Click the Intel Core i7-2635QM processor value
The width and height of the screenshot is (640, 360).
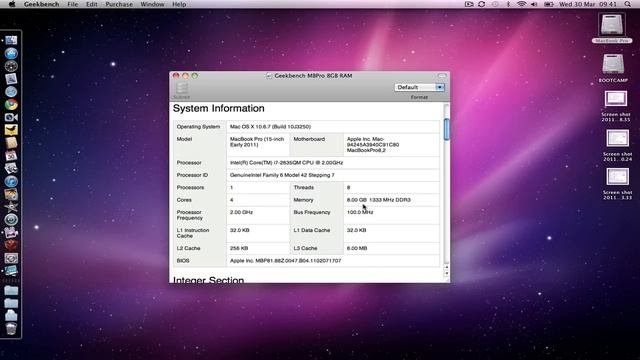tap(286, 162)
